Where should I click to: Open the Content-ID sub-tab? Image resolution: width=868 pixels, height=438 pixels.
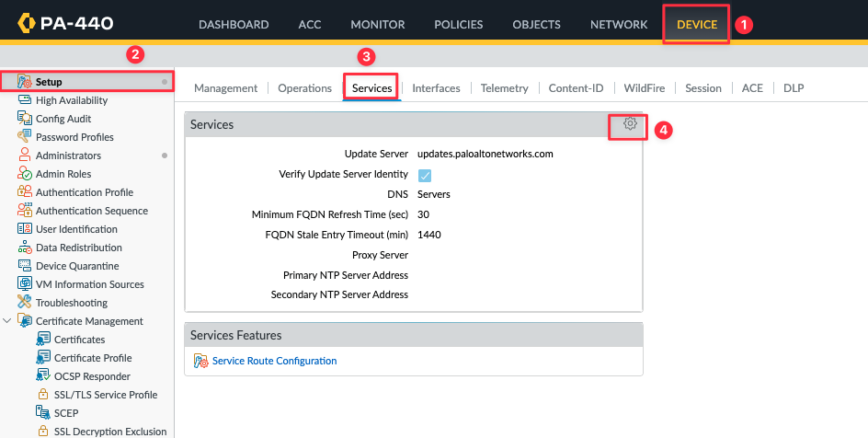(x=576, y=88)
